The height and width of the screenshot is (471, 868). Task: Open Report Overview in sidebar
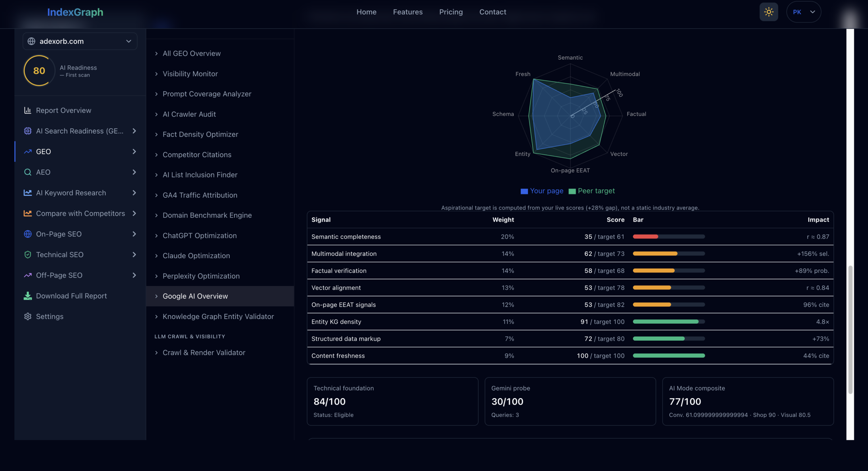tap(80, 110)
